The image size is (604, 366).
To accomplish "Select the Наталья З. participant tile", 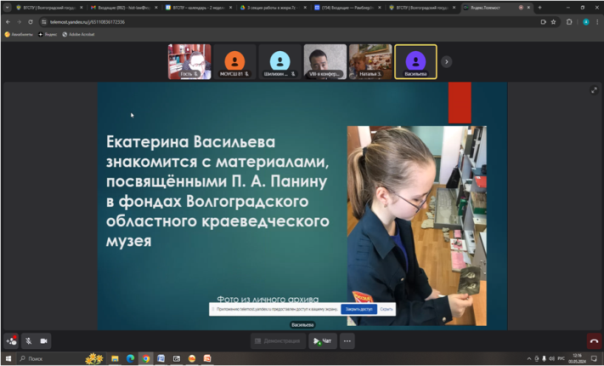I will [x=371, y=62].
